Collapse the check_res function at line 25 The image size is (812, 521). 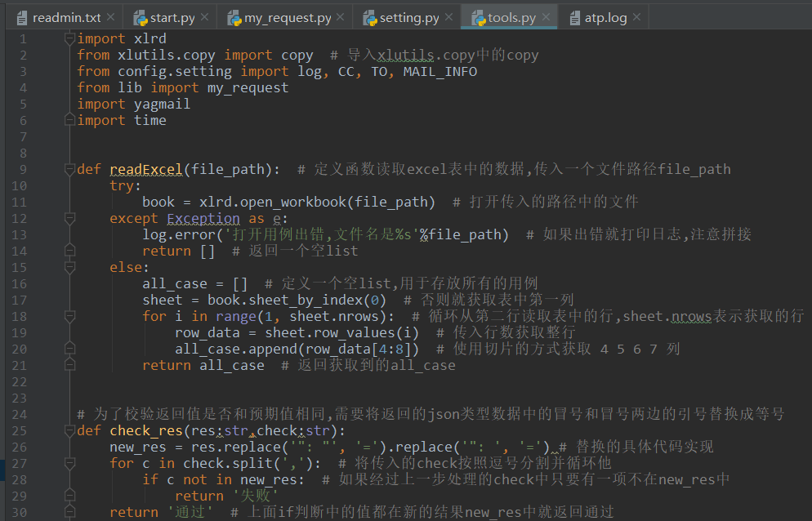(70, 430)
